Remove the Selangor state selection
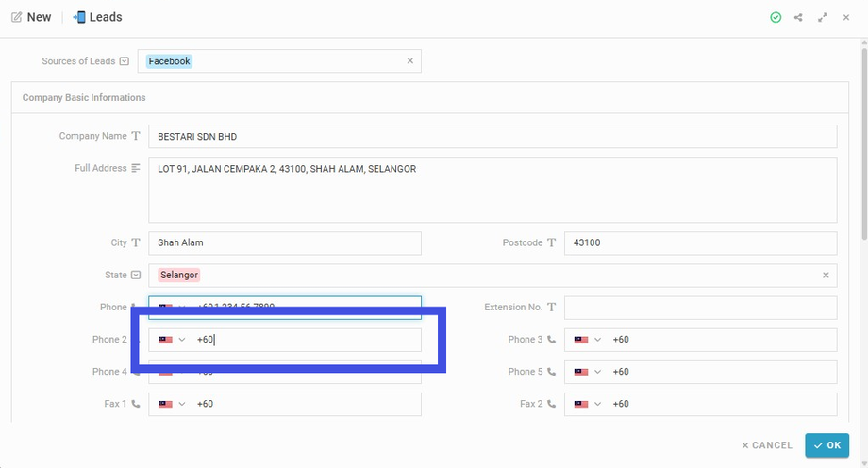Viewport: 868px width, 468px height. click(826, 276)
